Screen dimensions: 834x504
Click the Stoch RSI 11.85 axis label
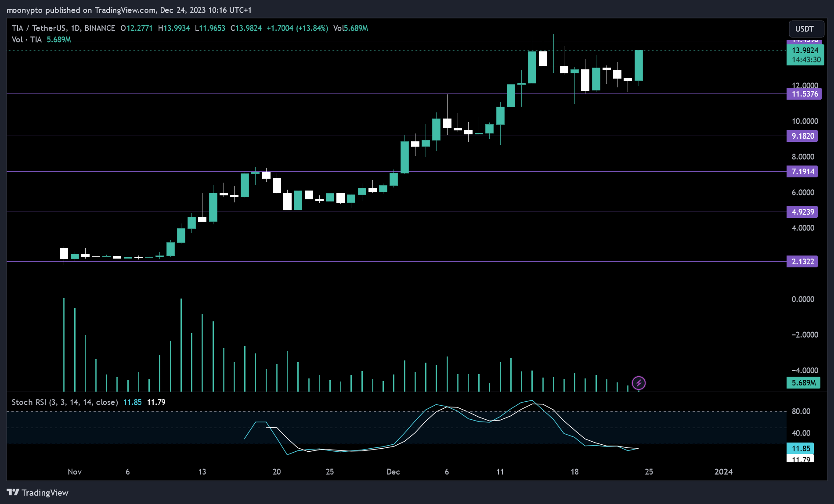(801, 449)
